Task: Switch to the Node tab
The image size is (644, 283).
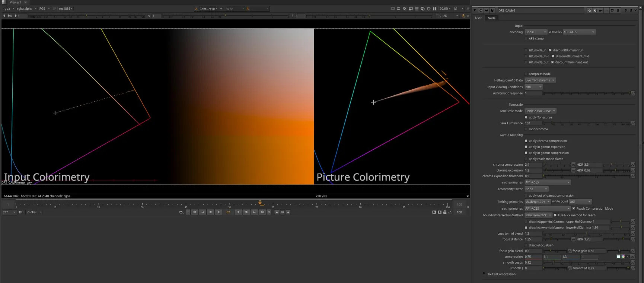Action: point(491,18)
